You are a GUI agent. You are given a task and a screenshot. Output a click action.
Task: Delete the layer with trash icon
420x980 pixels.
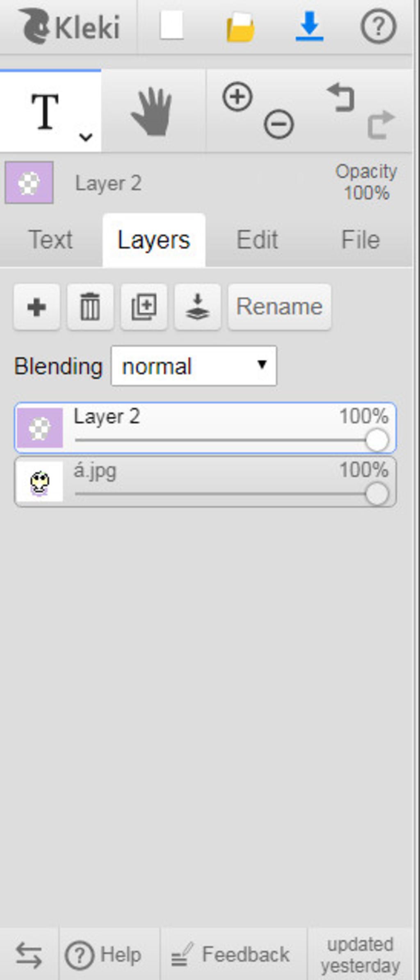coord(90,307)
